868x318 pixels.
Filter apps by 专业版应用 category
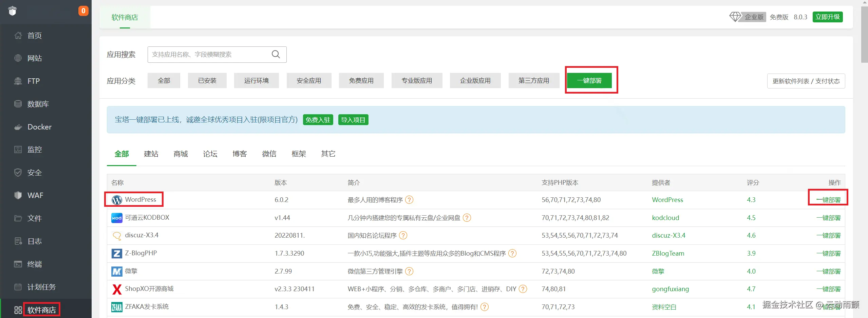pos(417,81)
